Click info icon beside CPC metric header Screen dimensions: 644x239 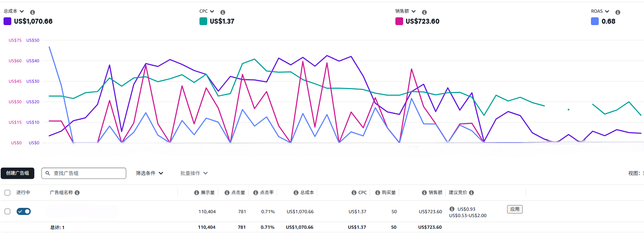[223, 12]
